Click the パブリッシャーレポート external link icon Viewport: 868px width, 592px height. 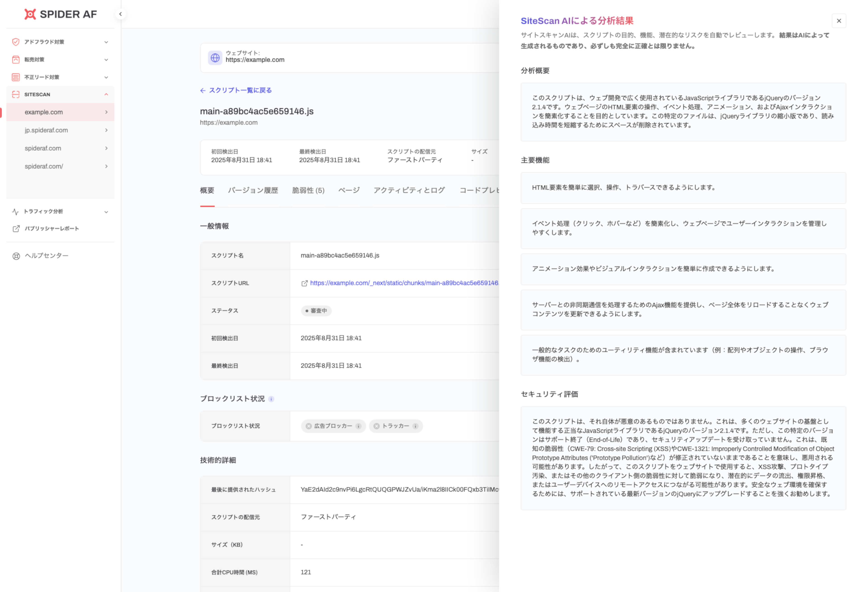16,228
